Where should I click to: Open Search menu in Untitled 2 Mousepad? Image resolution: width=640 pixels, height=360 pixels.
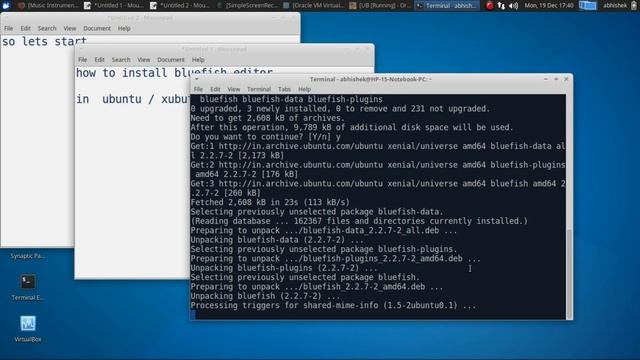click(47, 28)
